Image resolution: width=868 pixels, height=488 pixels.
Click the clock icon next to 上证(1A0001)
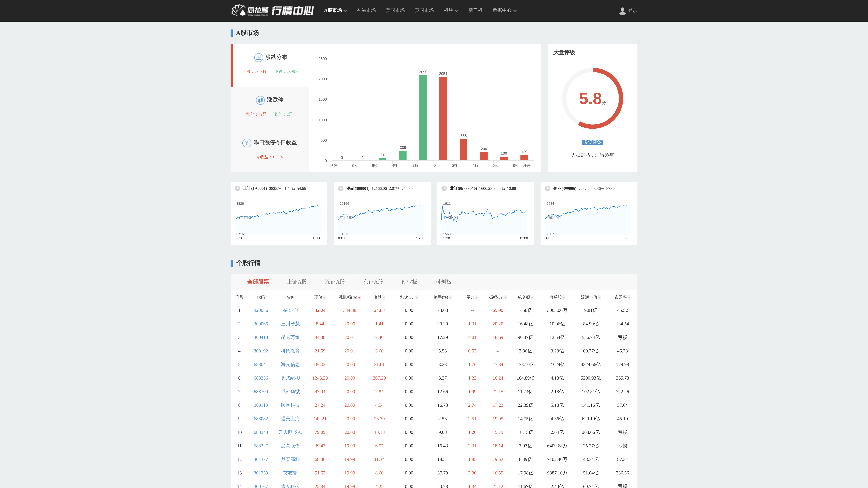point(237,189)
